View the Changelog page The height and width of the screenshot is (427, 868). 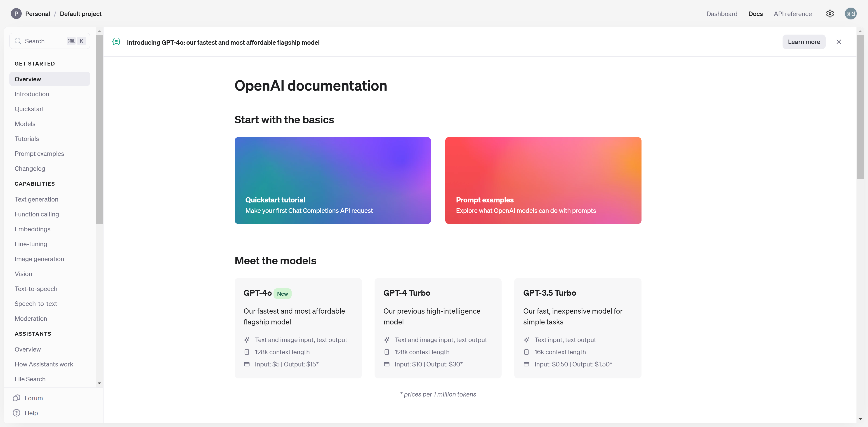pyautogui.click(x=30, y=169)
